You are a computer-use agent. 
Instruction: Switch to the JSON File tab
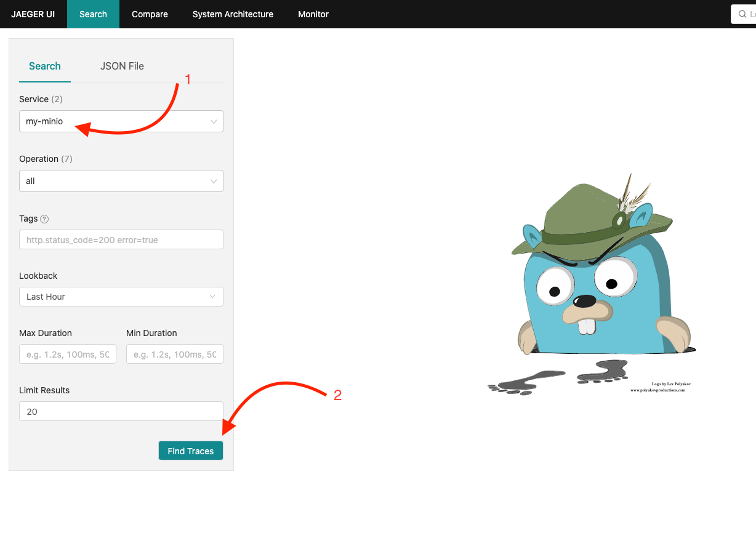pyautogui.click(x=122, y=66)
